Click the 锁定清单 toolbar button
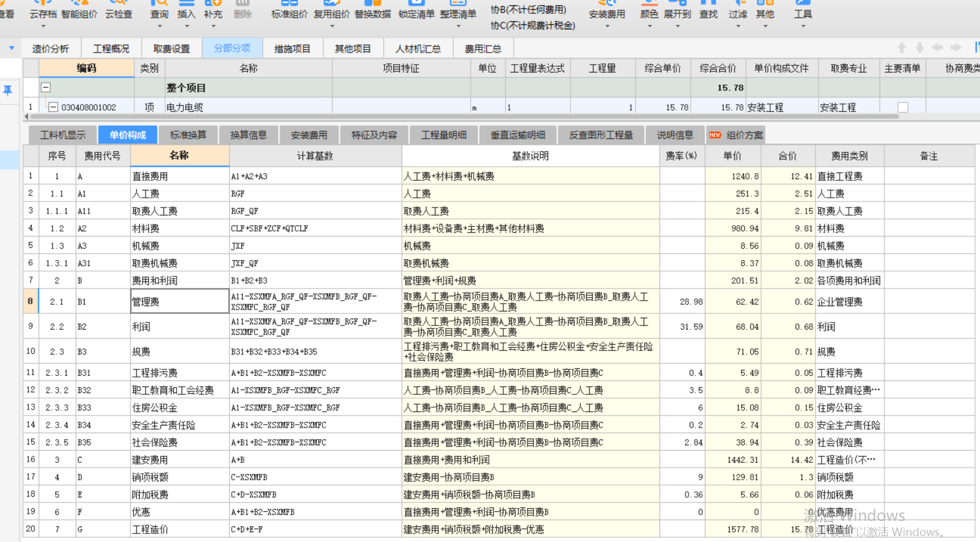This screenshot has width=980, height=542. [416, 10]
